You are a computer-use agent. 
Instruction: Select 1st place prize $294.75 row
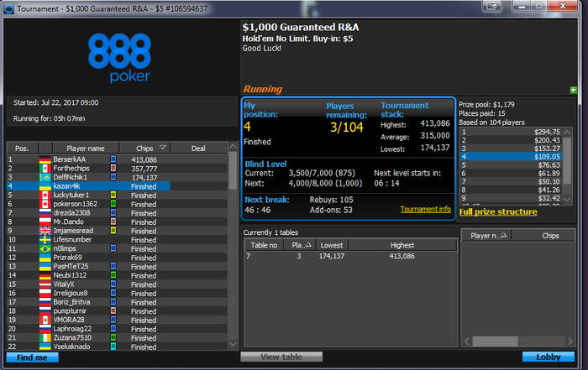coord(511,132)
